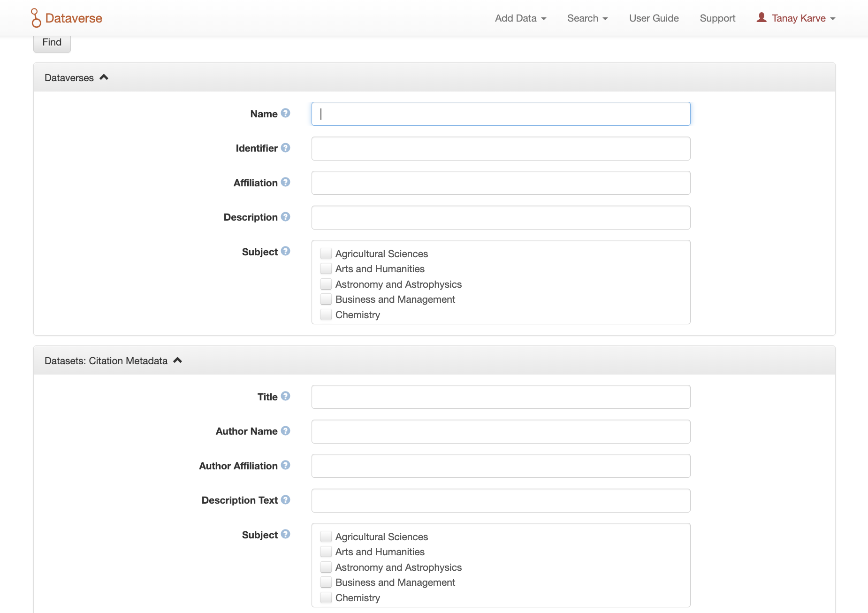Focus the Dataverses Description input field
The image size is (868, 613).
click(501, 217)
